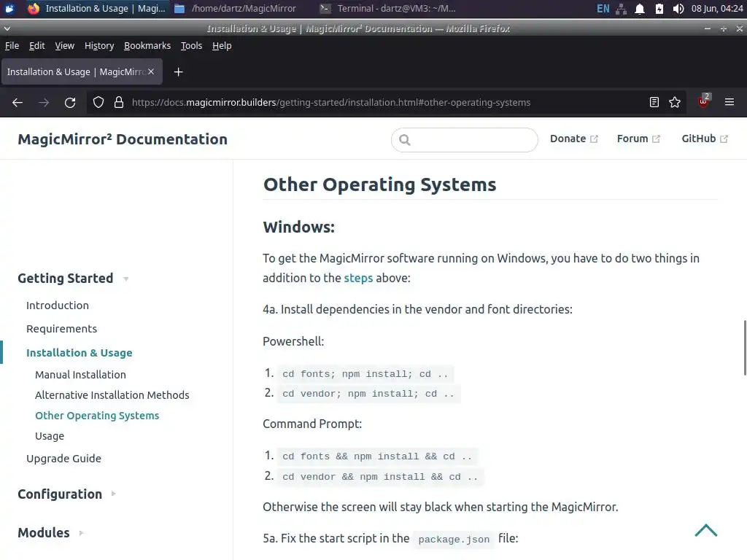Select the Installation & Usage browser tab

[x=82, y=72]
